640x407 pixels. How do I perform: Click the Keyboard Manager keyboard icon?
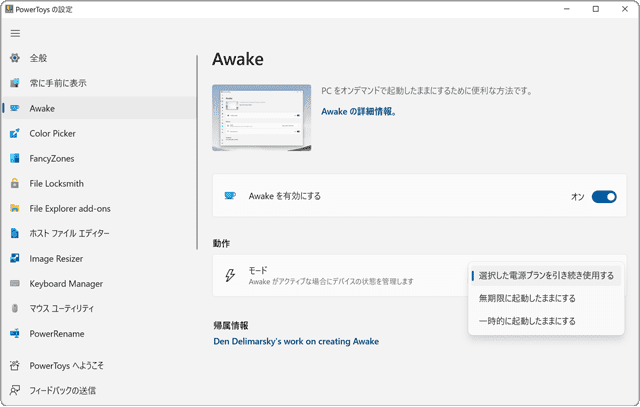[x=15, y=283]
